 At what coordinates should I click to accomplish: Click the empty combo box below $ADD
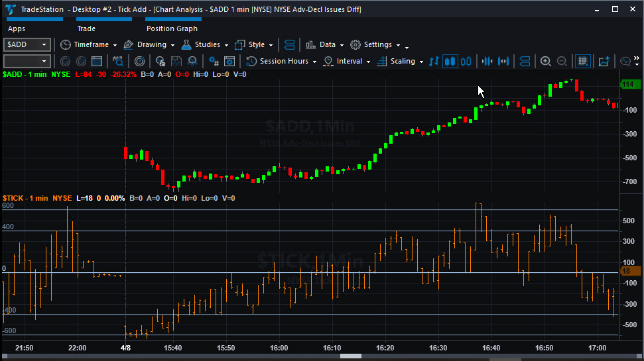click(x=27, y=62)
